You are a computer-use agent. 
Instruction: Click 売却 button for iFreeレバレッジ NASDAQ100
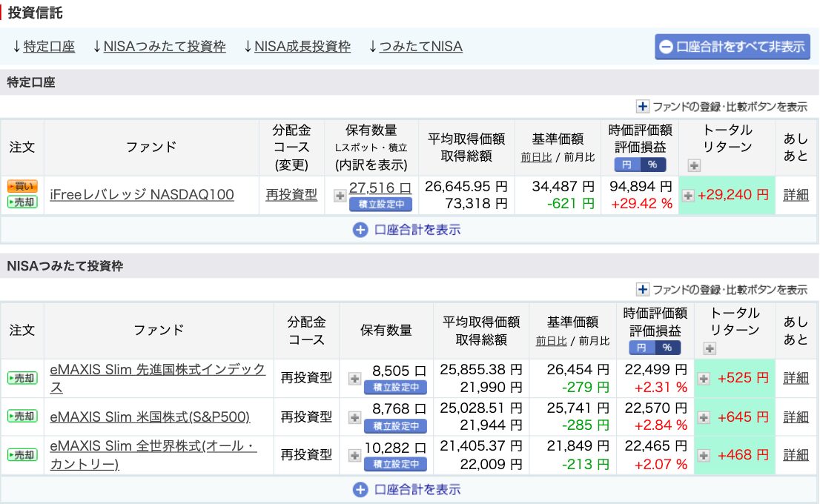pyautogui.click(x=22, y=202)
